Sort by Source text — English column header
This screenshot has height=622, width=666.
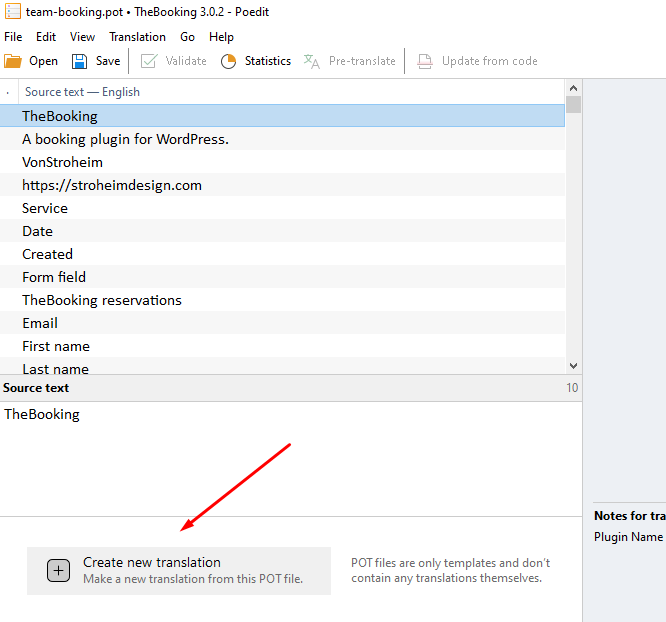coord(82,92)
